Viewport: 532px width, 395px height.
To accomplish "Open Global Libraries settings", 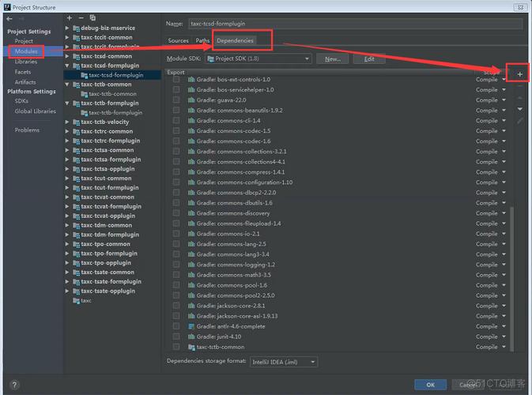I will [x=36, y=111].
